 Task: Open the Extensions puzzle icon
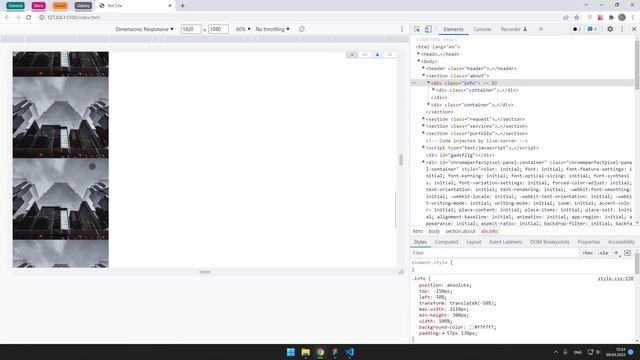click(611, 18)
